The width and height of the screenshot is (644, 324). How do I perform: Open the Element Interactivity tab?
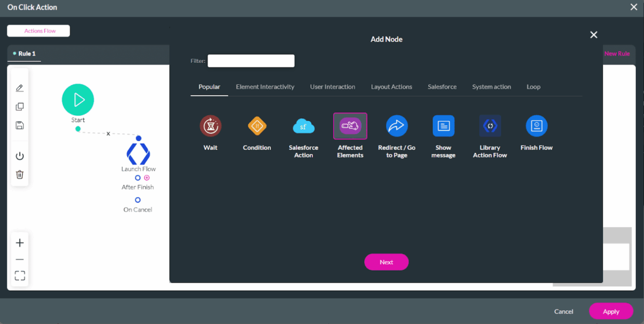[265, 87]
